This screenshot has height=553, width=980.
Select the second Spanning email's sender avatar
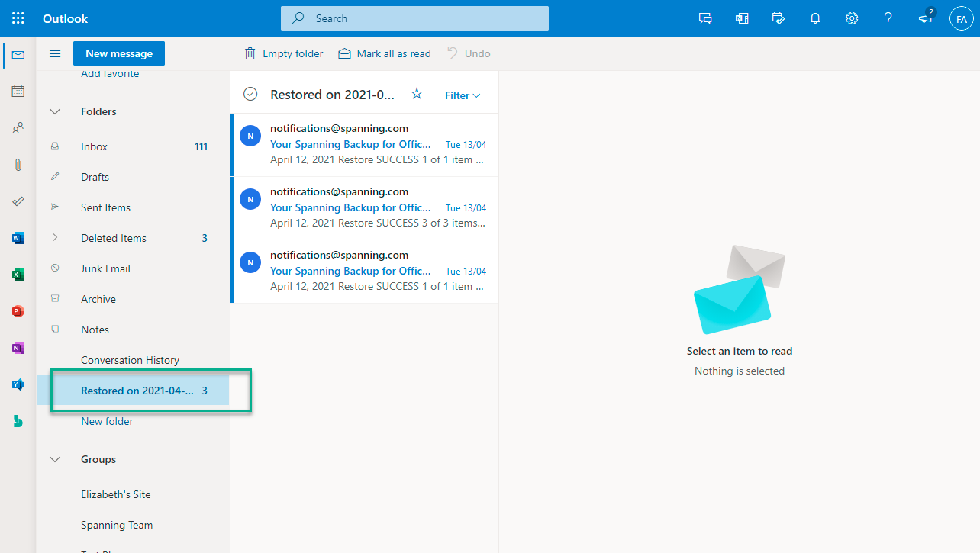[250, 200]
